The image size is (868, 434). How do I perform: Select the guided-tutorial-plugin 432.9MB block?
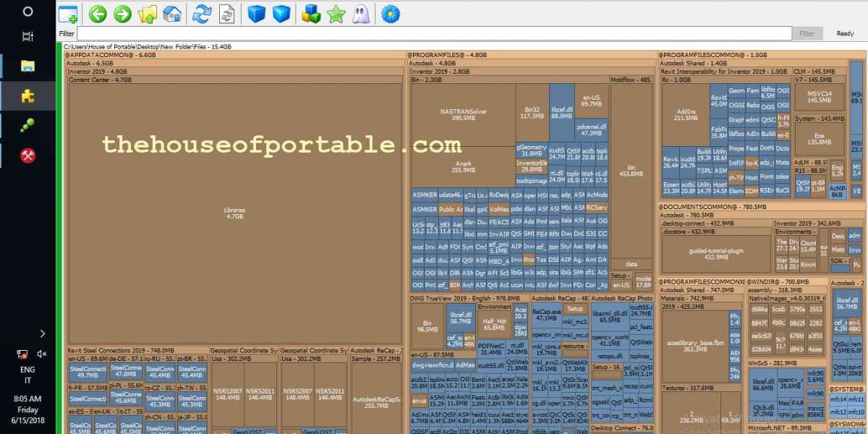pos(716,253)
